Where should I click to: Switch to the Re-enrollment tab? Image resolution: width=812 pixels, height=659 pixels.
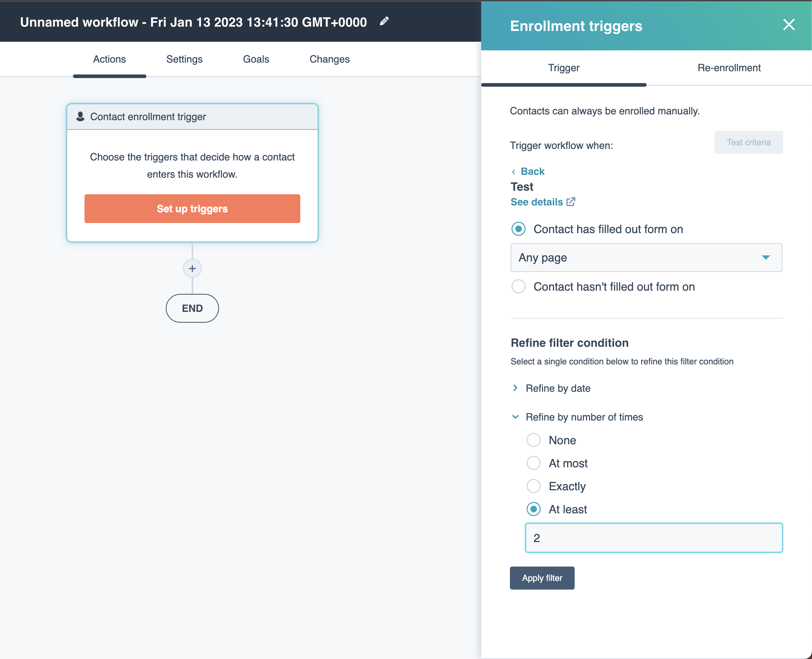(x=729, y=68)
